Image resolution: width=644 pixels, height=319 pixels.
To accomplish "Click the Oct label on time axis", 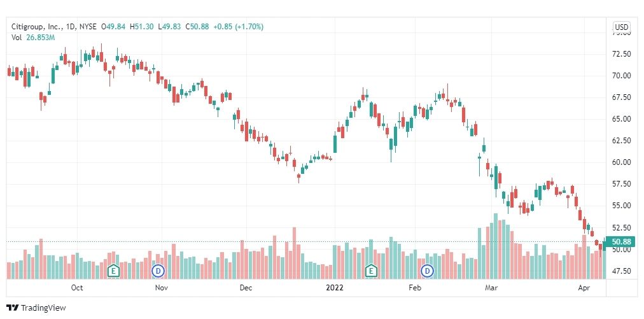I will click(x=77, y=288).
